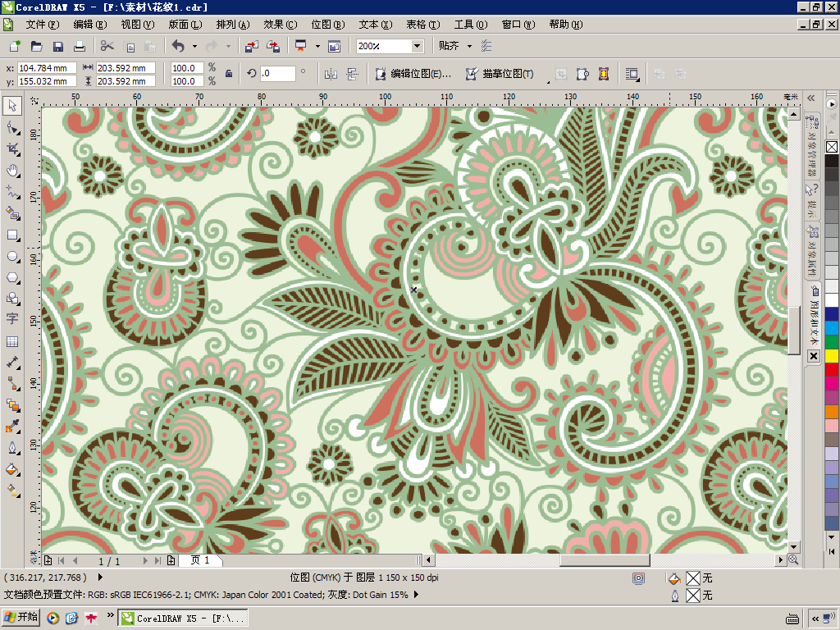Expand the 贴齐 (Snap) dropdown
840x630 pixels.
coord(469,46)
